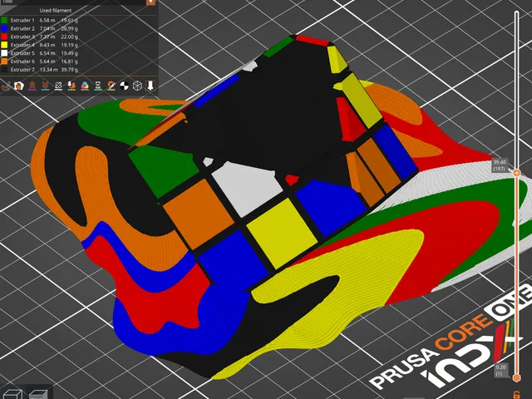Toggle Tool changes visibility icon
The height and width of the screenshot is (399, 532).
coord(71,86)
